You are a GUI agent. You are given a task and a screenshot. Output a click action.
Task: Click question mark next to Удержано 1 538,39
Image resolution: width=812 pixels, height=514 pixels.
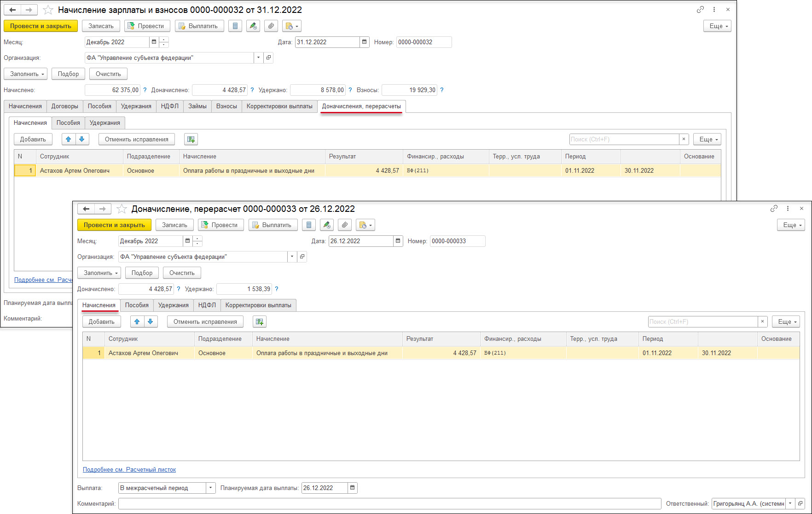click(277, 289)
